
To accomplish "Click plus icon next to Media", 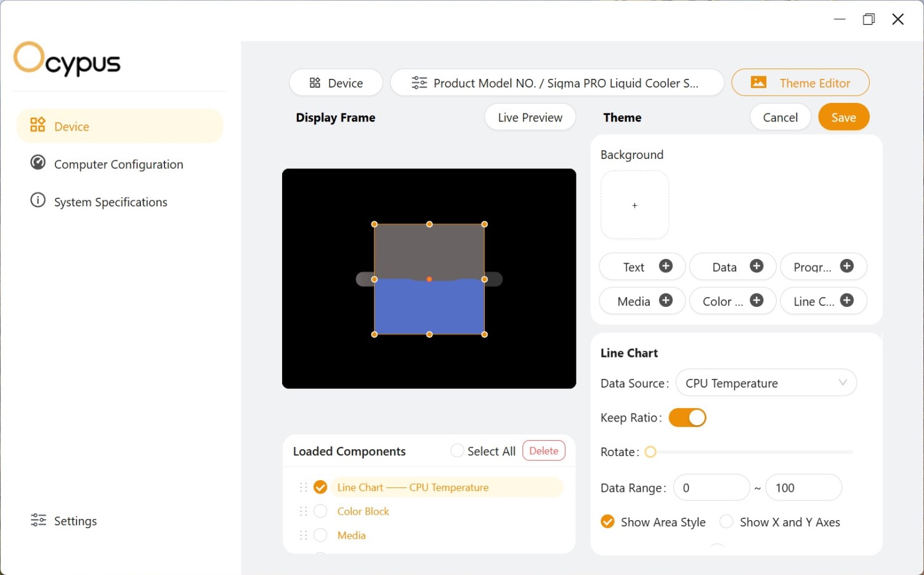I will pos(665,300).
